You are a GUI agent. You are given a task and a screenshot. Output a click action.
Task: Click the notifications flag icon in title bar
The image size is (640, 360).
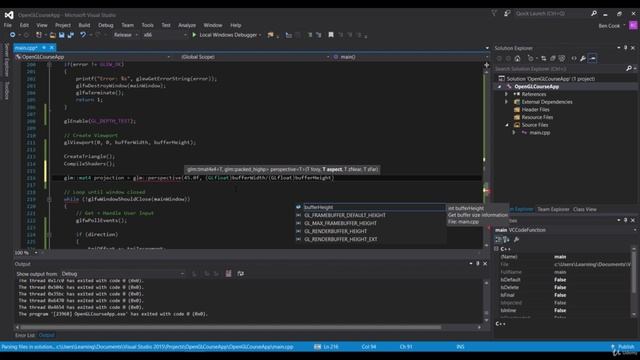(x=494, y=13)
